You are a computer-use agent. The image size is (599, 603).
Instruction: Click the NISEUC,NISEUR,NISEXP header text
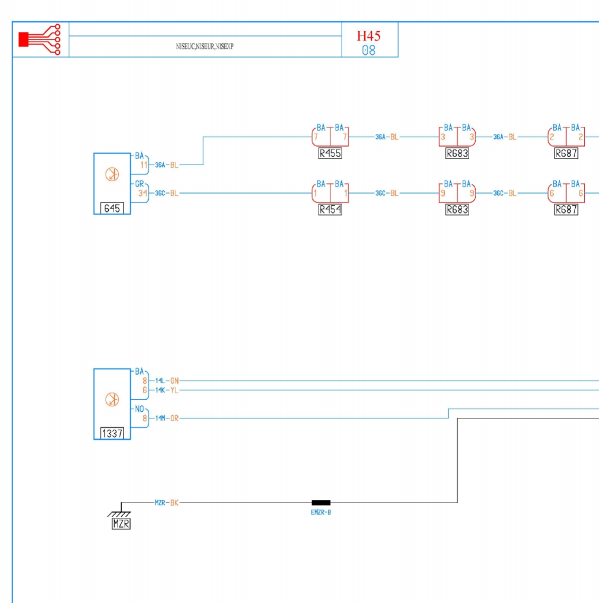[205, 46]
